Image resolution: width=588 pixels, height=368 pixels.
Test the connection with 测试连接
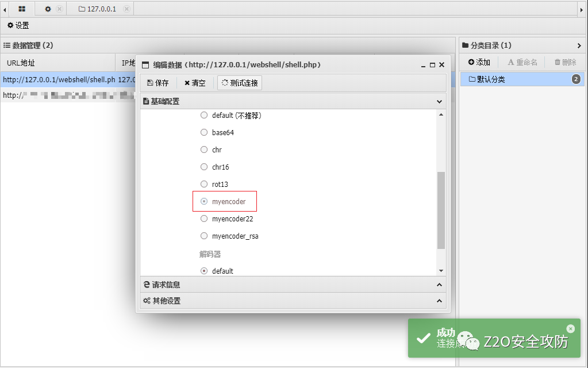[x=240, y=83]
